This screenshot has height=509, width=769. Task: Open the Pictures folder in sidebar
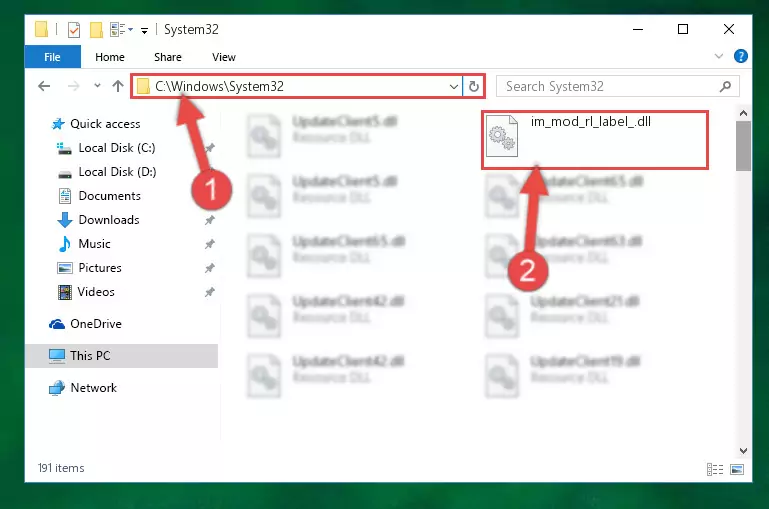(x=100, y=268)
